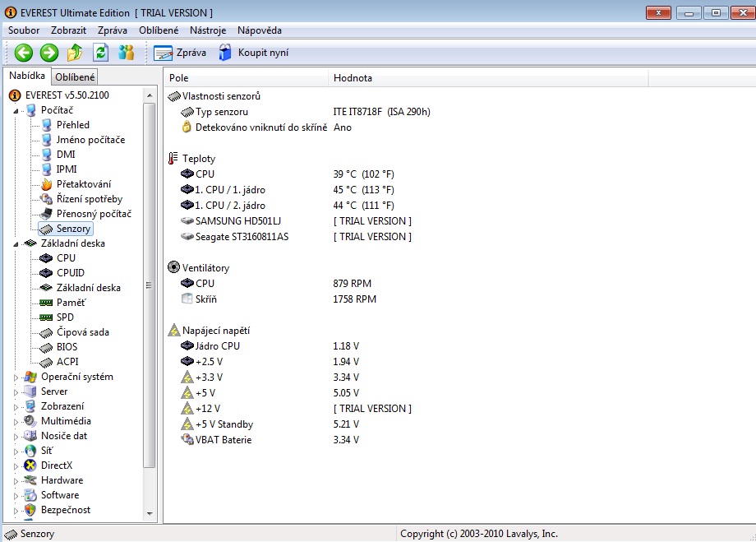Go forward with the green right arrow
The width and height of the screenshot is (756, 542).
coord(48,53)
